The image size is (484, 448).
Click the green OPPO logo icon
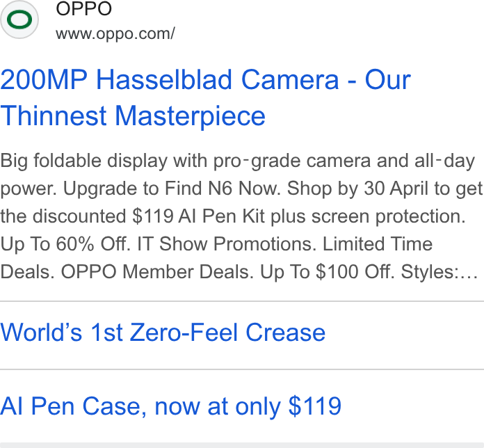(19, 19)
